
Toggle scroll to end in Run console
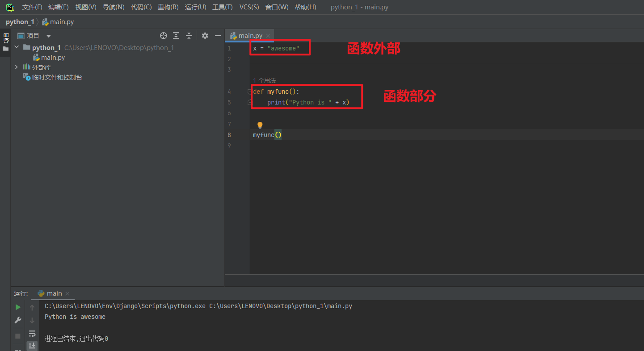pyautogui.click(x=32, y=346)
